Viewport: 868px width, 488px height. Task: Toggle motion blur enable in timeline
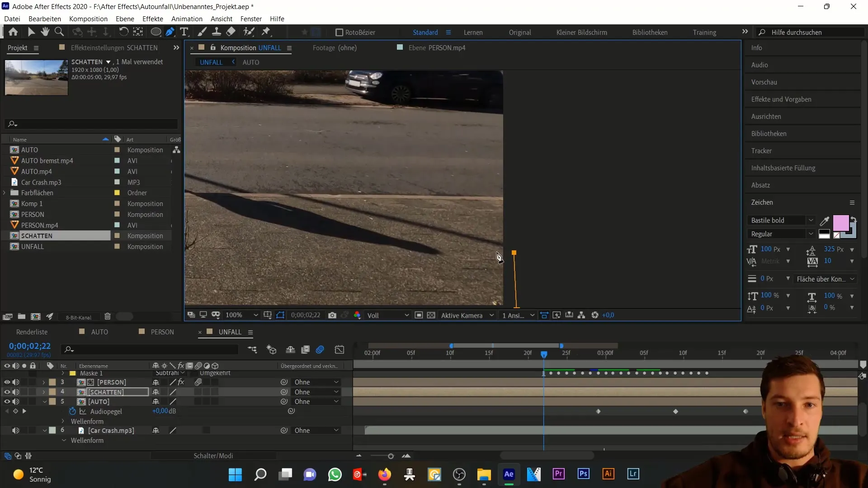pos(320,350)
